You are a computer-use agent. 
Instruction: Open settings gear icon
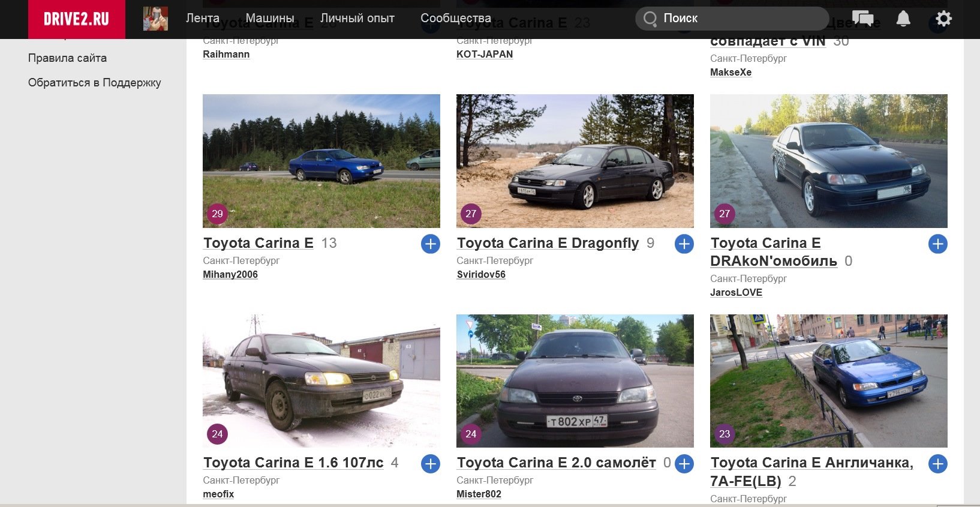click(x=943, y=19)
